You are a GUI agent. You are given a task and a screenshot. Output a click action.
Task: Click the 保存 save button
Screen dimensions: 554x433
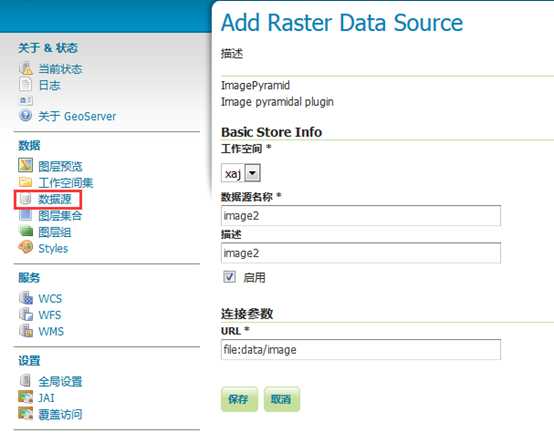click(x=239, y=399)
